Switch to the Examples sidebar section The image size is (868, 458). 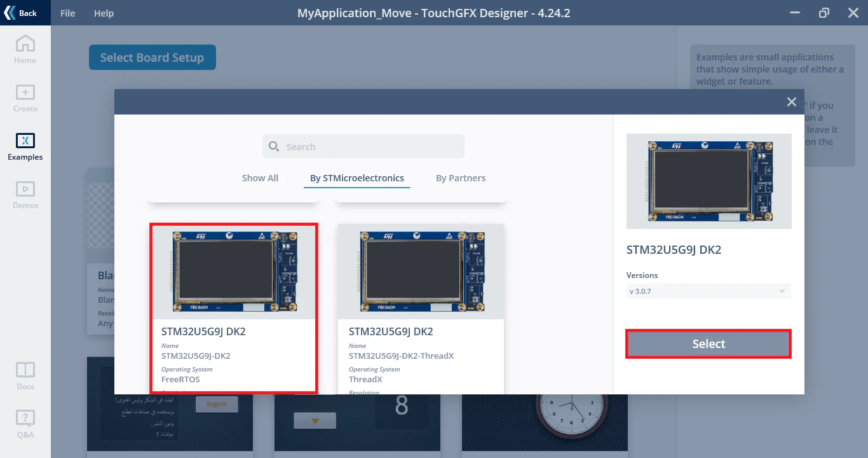25,146
